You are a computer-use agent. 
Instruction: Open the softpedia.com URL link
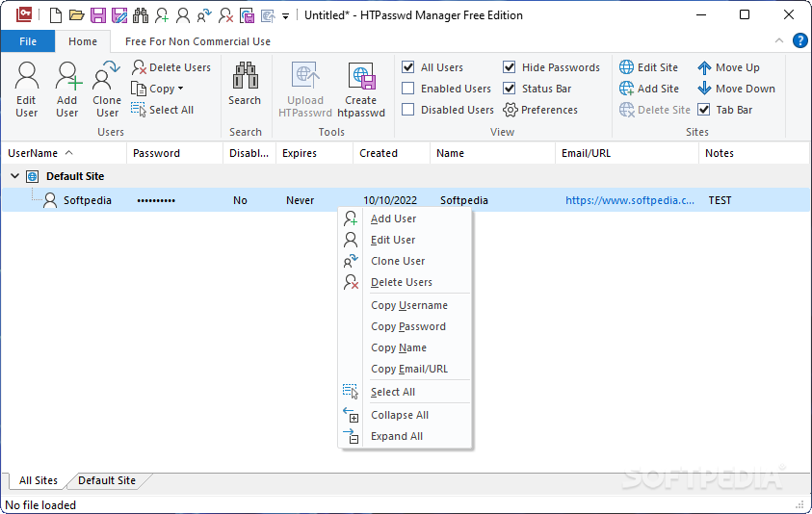629,200
